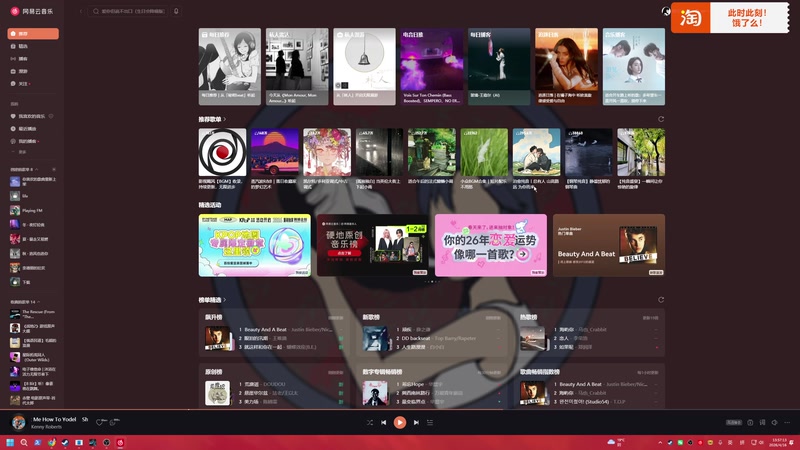This screenshot has height=450, width=800.
Task: Refresh the 榜单精选 charts section
Action: [x=661, y=300]
